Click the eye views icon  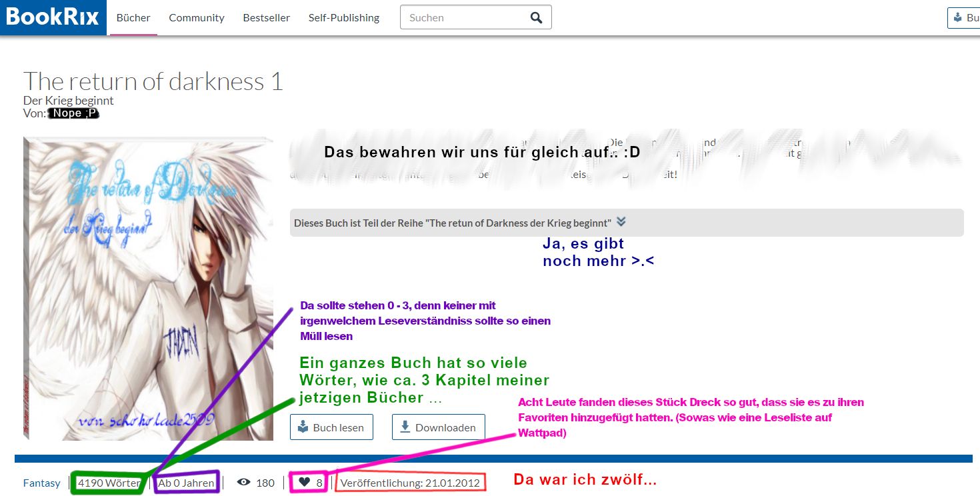(x=244, y=483)
